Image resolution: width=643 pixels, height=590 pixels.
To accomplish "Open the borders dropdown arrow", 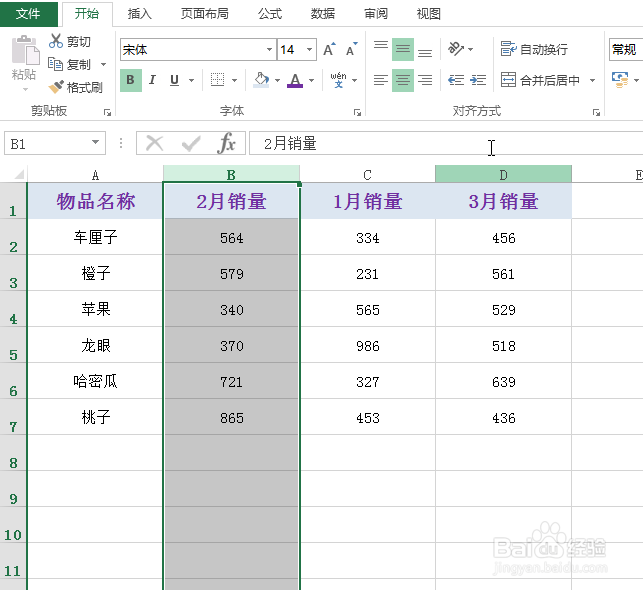I will pyautogui.click(x=234, y=80).
